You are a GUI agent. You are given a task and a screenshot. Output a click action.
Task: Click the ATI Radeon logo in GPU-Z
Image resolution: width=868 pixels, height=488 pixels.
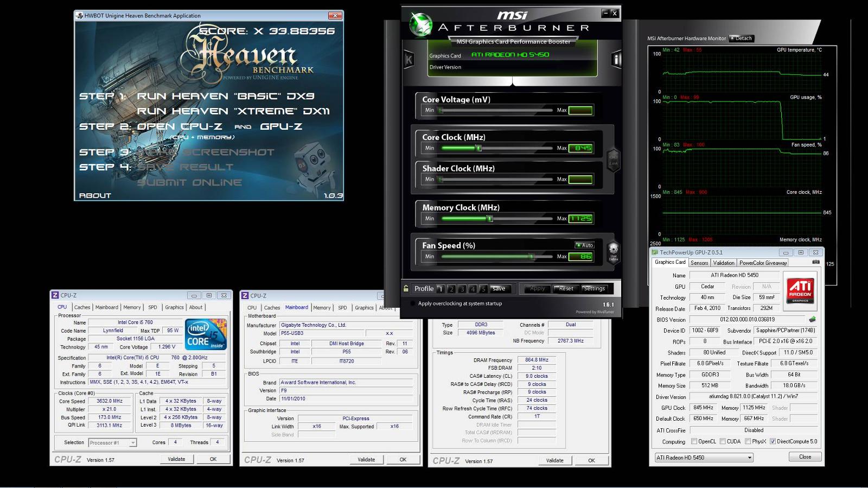pos(800,291)
